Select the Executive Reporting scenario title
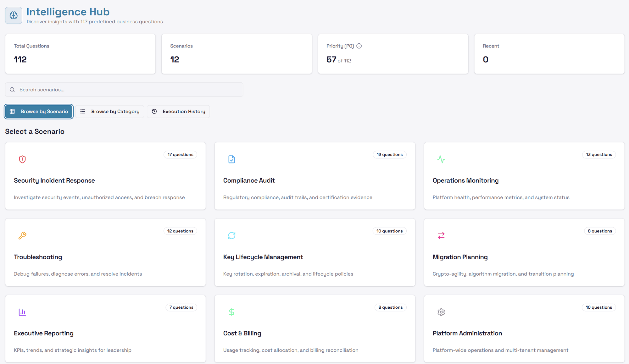Image resolution: width=629 pixels, height=364 pixels. 44,333
